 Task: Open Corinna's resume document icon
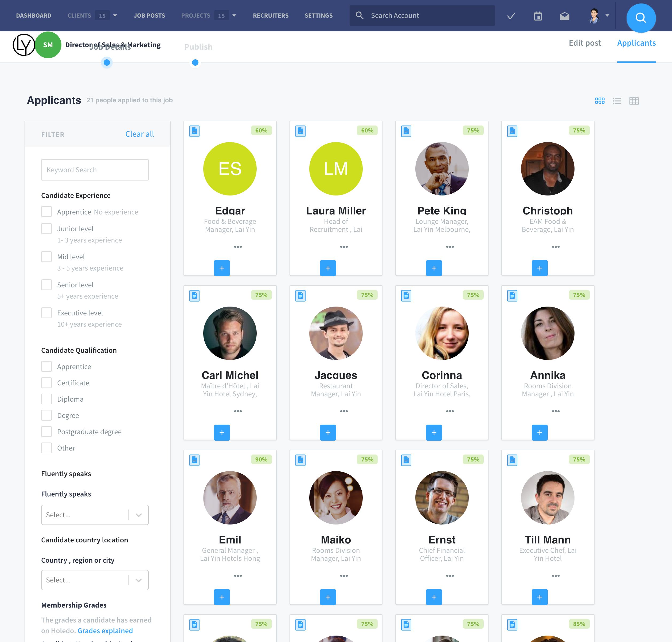(x=406, y=296)
